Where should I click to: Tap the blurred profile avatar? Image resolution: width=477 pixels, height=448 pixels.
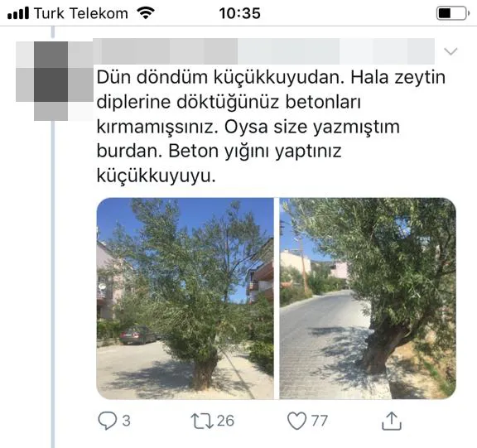click(x=54, y=80)
